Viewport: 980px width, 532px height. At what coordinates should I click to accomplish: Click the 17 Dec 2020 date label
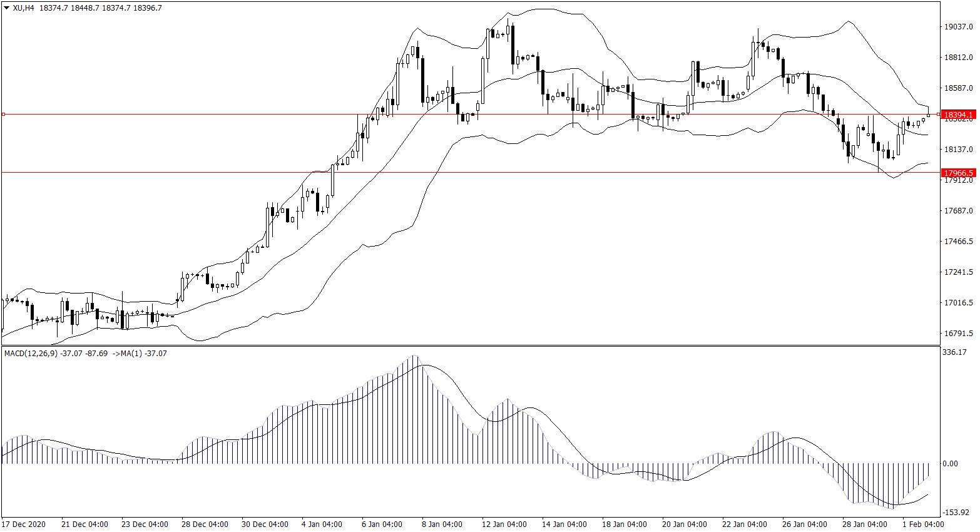[24, 524]
